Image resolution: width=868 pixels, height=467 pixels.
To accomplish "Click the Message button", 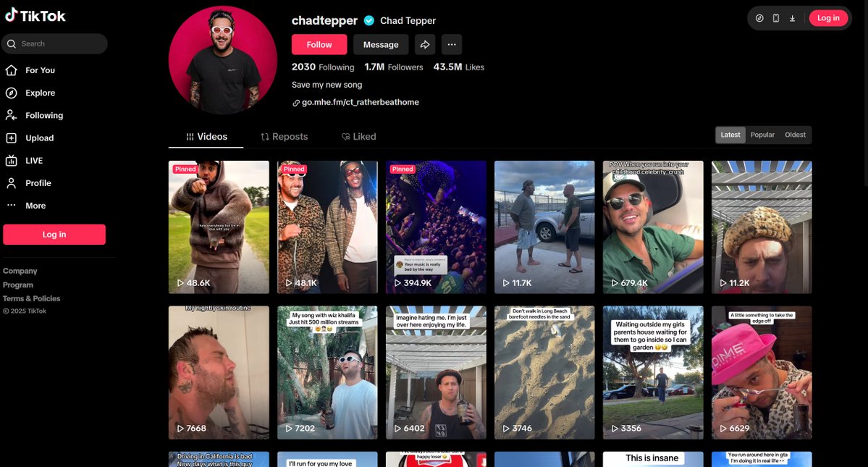I will coord(381,44).
